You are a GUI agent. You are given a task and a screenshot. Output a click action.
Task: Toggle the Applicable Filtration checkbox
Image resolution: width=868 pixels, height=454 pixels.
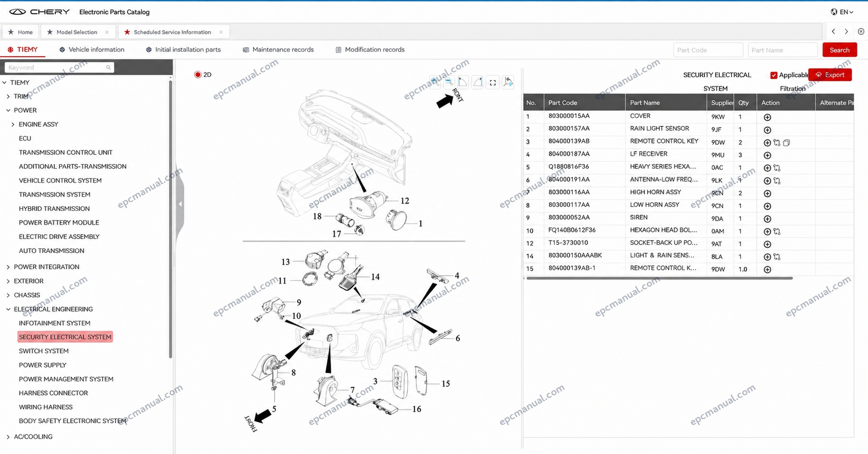(x=773, y=75)
